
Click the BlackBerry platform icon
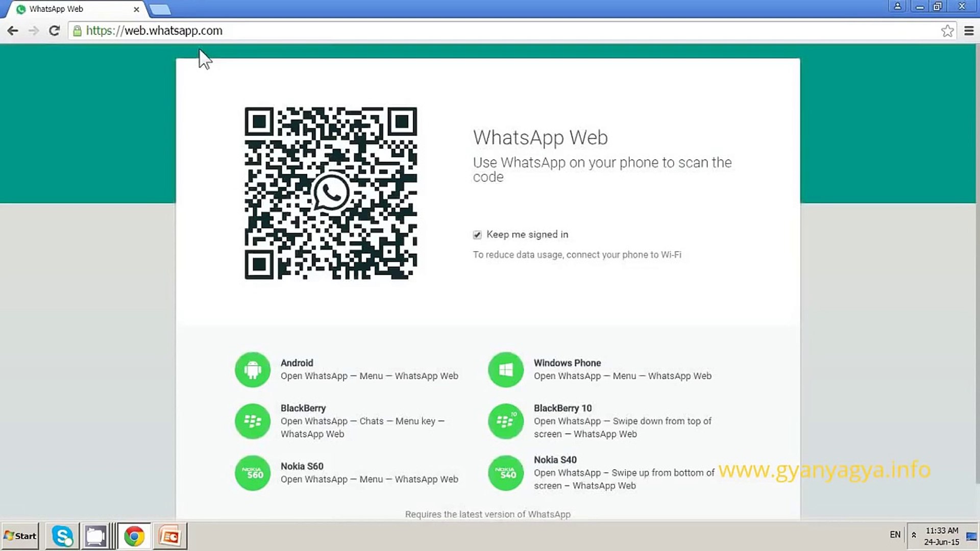(x=252, y=421)
